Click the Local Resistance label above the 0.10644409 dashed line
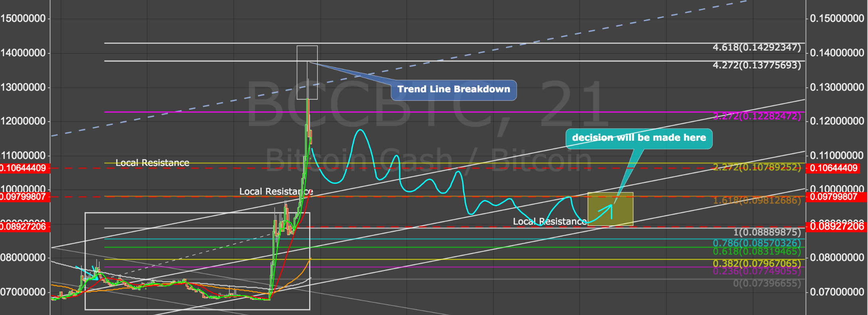868x315 pixels. coord(152,163)
